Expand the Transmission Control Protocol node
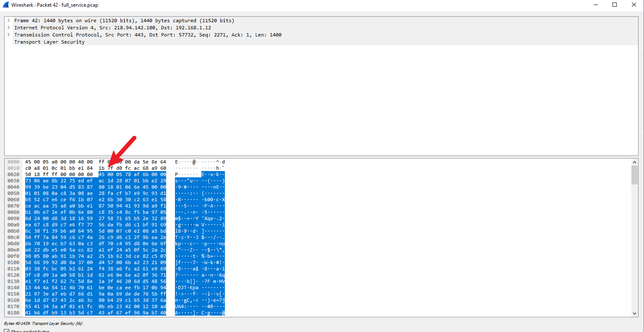644x332 pixels. [8, 35]
